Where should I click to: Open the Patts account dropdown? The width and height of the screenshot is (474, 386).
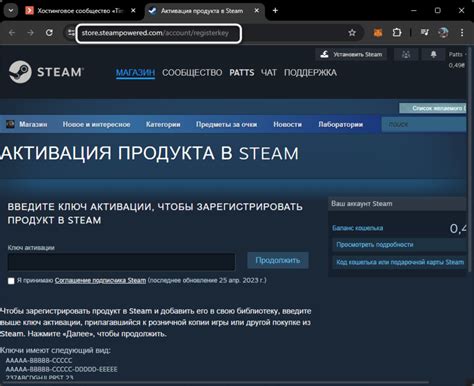(x=457, y=54)
